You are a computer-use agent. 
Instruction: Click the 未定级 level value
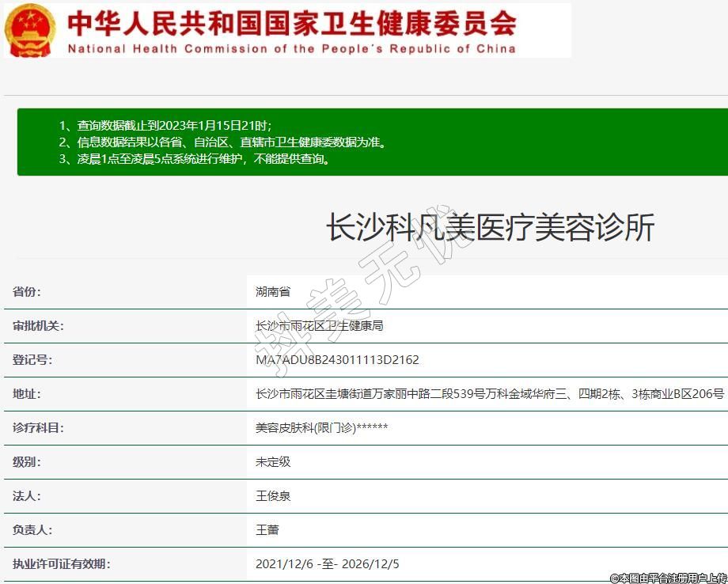(x=273, y=462)
